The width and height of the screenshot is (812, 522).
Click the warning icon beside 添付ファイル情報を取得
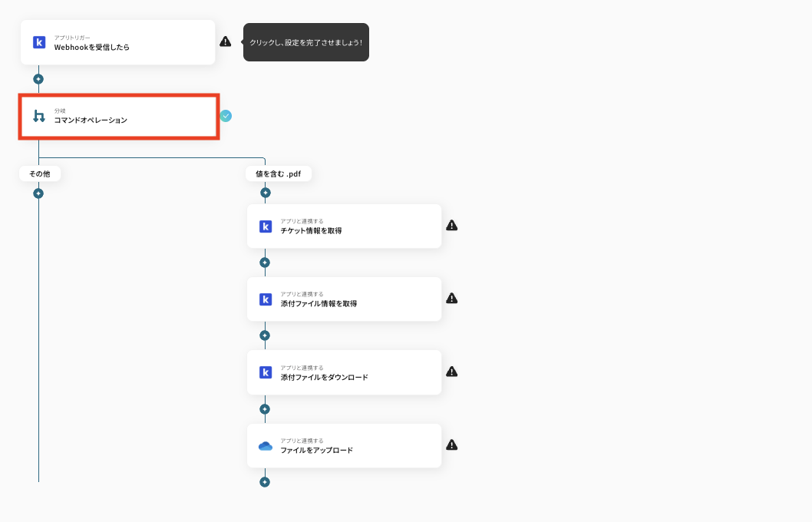pyautogui.click(x=451, y=299)
